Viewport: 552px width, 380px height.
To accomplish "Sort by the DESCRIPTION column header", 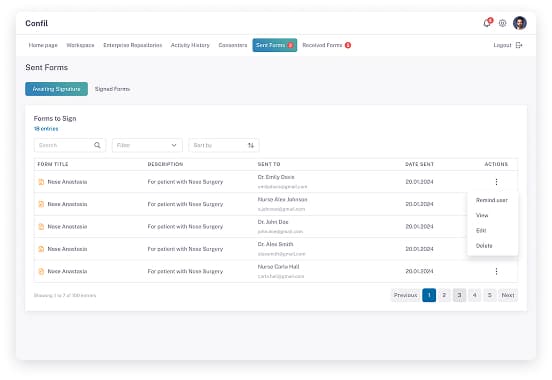I will pyautogui.click(x=165, y=164).
